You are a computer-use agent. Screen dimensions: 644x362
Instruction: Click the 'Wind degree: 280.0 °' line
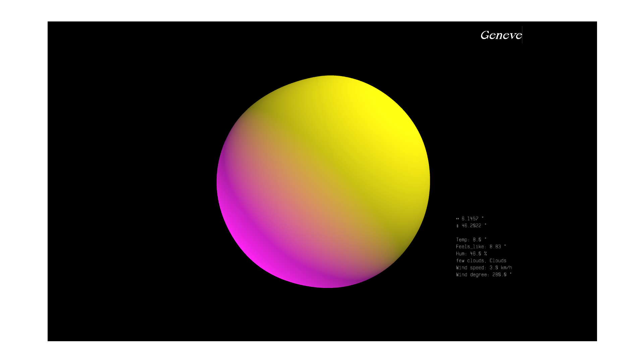(484, 275)
